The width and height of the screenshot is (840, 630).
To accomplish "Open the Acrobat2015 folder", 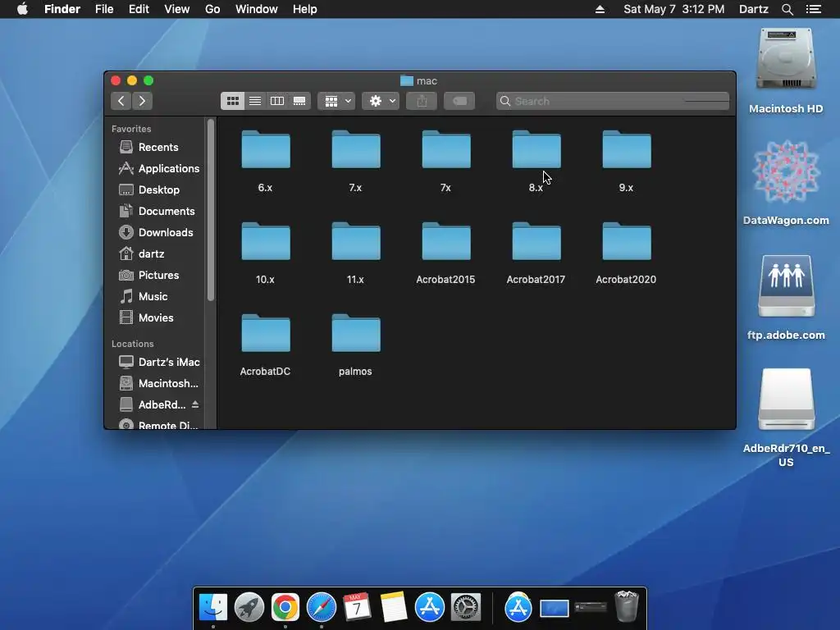I will 446,242.
